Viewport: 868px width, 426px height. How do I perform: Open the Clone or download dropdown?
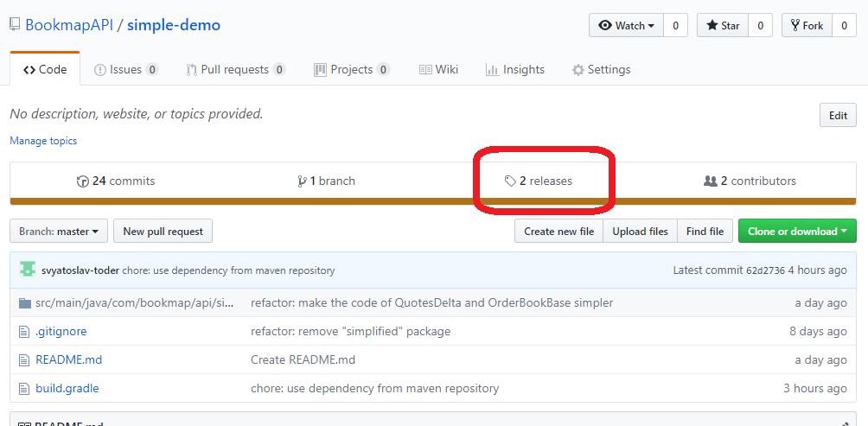point(797,232)
